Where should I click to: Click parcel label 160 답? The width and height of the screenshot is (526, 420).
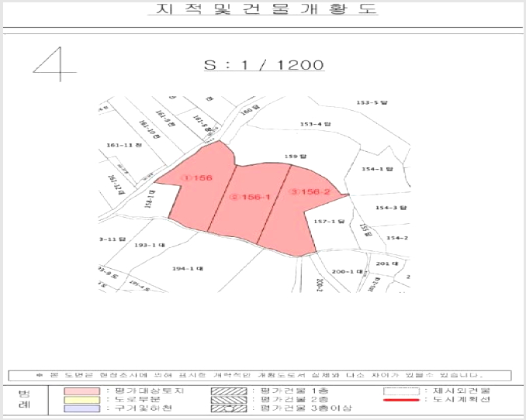pos(251,110)
